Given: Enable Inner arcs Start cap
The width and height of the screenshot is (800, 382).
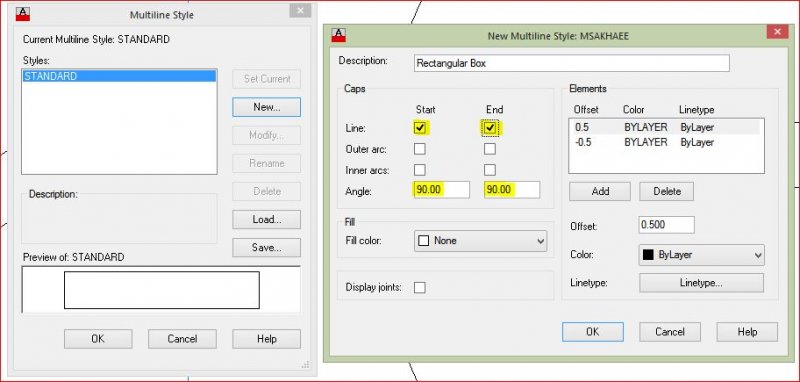Looking at the screenshot, I should point(420,170).
